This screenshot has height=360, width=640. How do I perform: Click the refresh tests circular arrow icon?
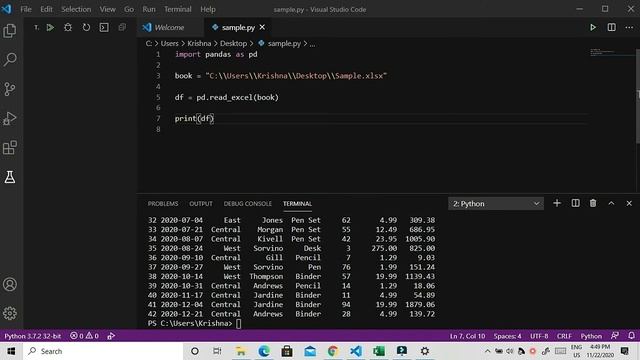point(86,27)
